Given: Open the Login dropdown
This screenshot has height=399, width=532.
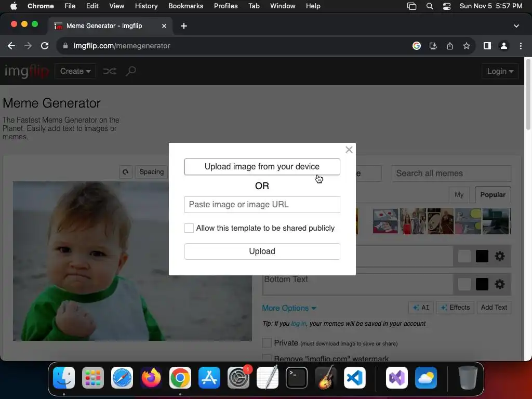Looking at the screenshot, I should coord(500,71).
